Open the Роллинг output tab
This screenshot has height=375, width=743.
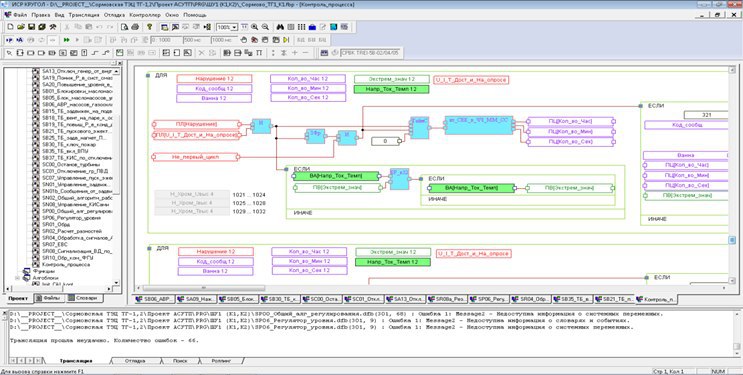[x=221, y=361]
